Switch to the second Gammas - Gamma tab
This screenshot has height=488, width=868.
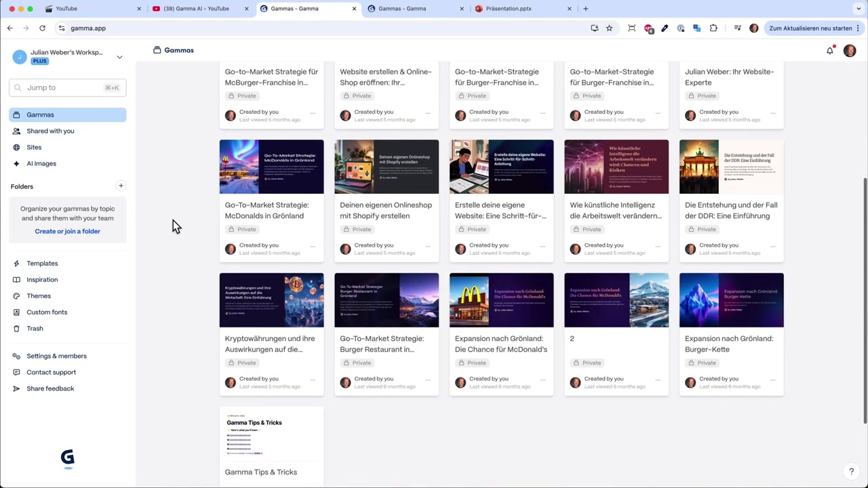click(x=415, y=9)
